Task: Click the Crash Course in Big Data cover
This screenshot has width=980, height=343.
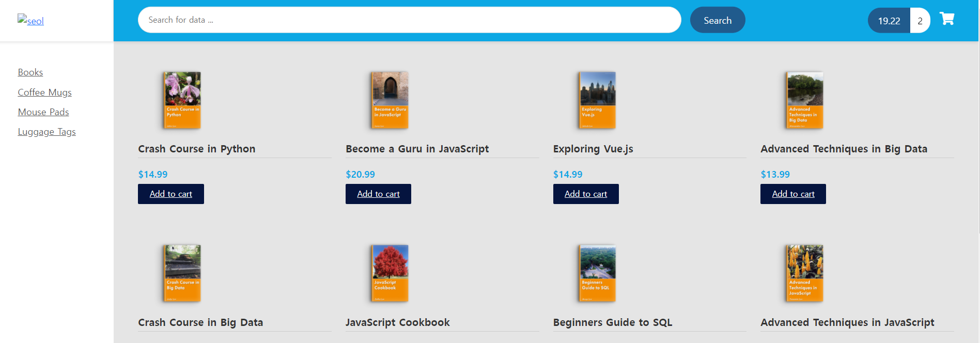Action: [182, 273]
